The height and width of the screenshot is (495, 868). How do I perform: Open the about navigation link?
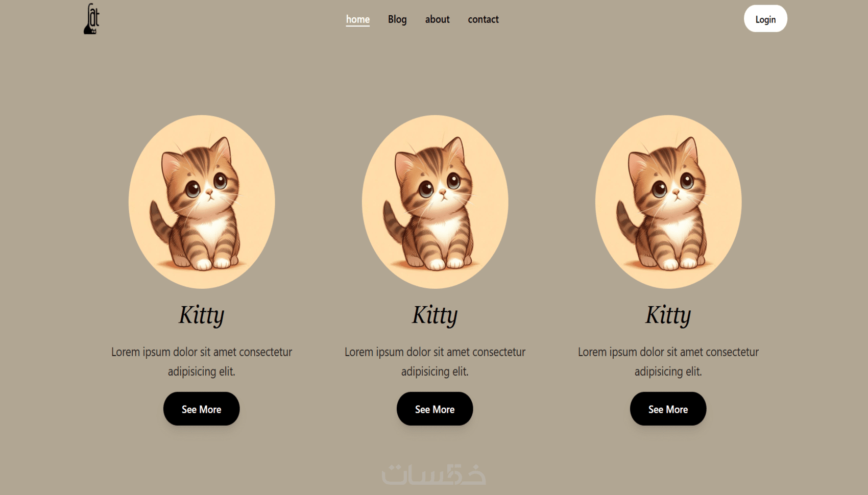(x=438, y=19)
